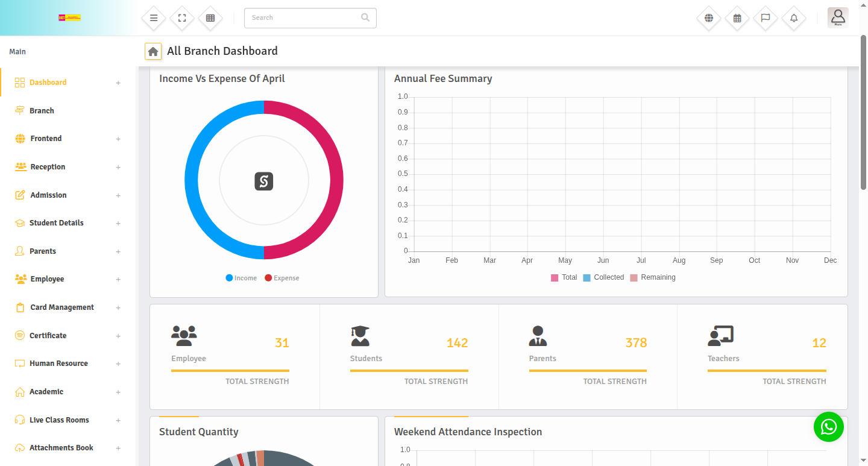Click the S icon in donut center
The height and width of the screenshot is (466, 868).
click(x=264, y=181)
